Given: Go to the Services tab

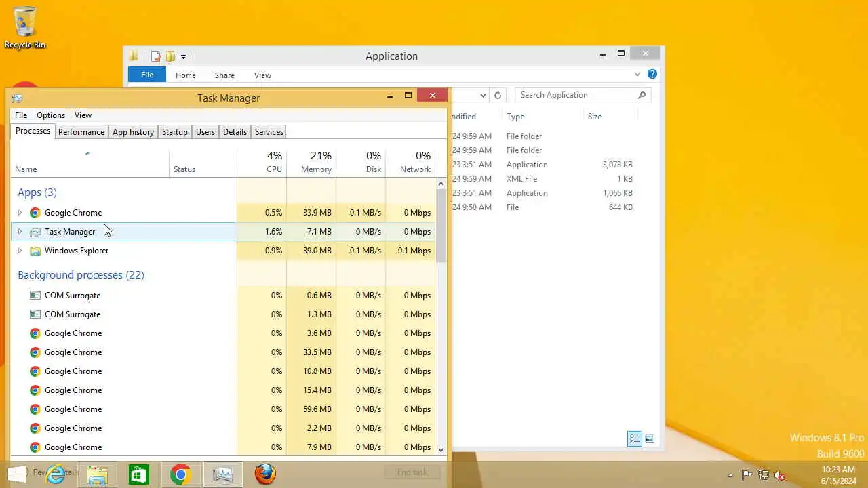Looking at the screenshot, I should coord(269,132).
